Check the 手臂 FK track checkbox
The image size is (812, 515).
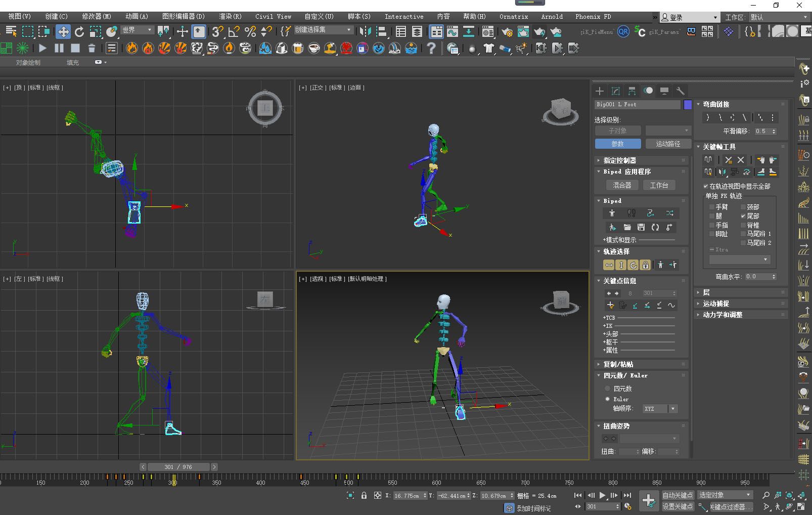click(x=712, y=207)
